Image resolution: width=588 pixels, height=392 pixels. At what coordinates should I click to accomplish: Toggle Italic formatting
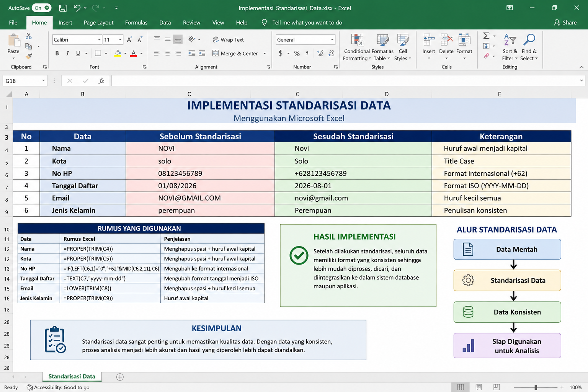(67, 53)
